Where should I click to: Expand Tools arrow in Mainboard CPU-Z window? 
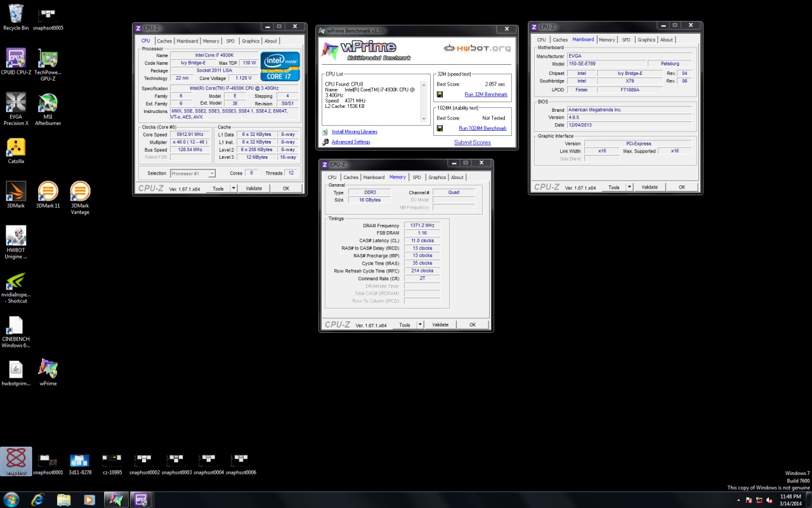[629, 187]
